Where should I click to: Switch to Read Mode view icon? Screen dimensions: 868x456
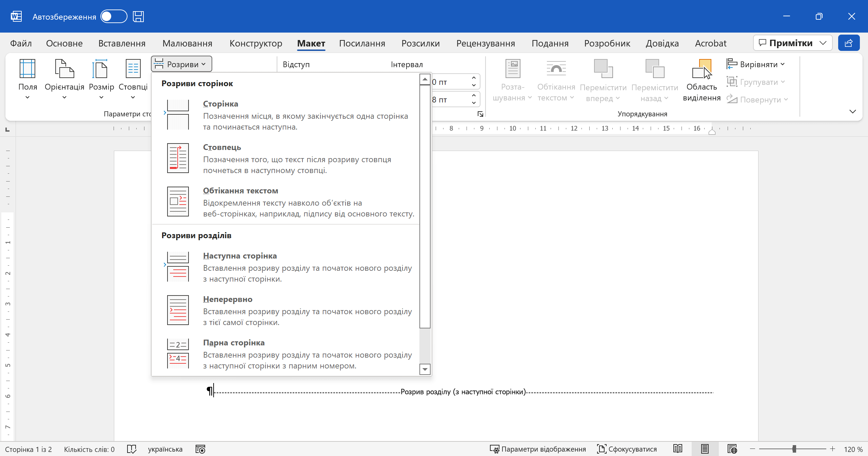(678, 449)
